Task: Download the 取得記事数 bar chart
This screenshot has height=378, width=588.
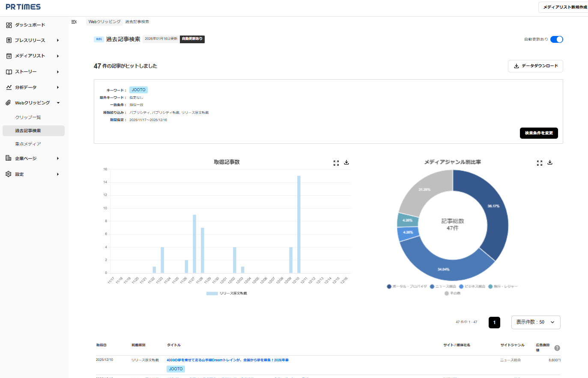Action: coord(346,163)
